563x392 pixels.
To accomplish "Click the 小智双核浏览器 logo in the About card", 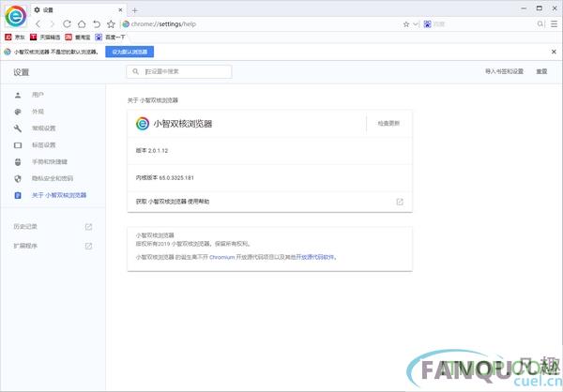I will [143, 124].
